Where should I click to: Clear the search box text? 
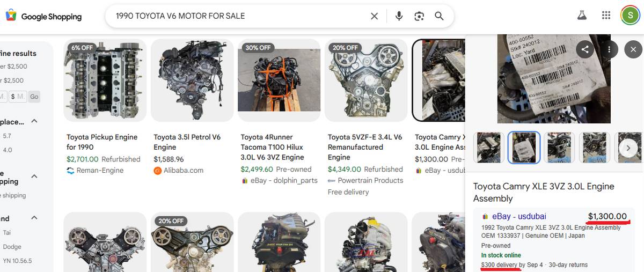tap(374, 16)
